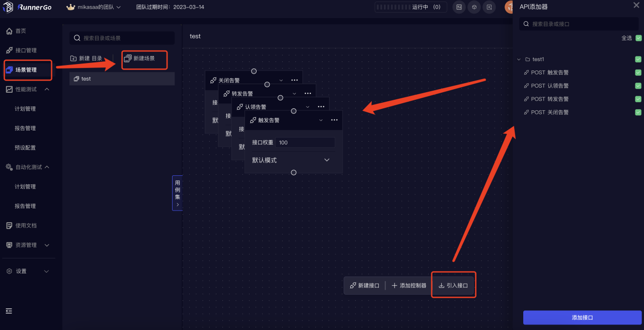The width and height of the screenshot is (644, 330).
Task: Click the search icon in API添加器
Action: tap(526, 24)
